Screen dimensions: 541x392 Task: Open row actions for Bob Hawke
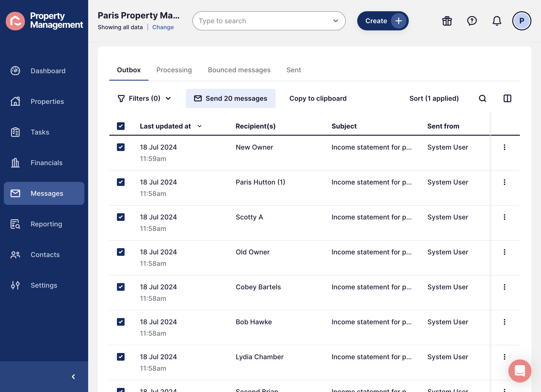click(505, 322)
